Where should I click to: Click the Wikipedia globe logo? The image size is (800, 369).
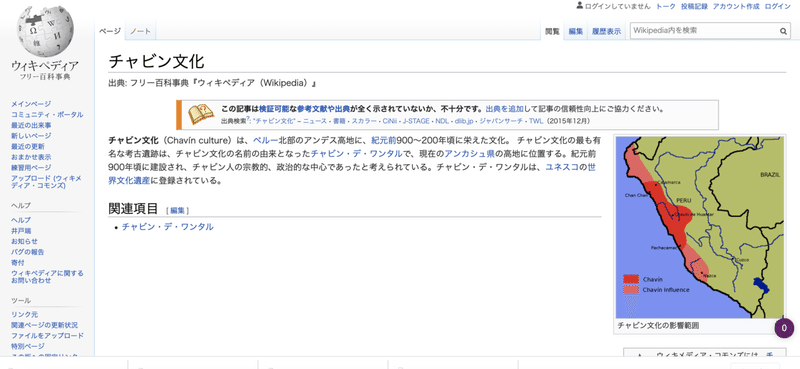click(45, 31)
